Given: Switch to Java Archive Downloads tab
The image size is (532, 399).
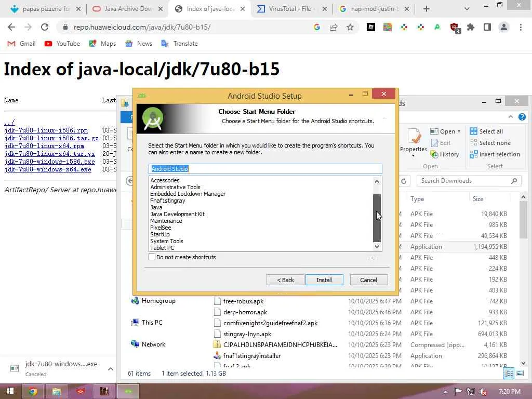Looking at the screenshot, I should pyautogui.click(x=128, y=9).
